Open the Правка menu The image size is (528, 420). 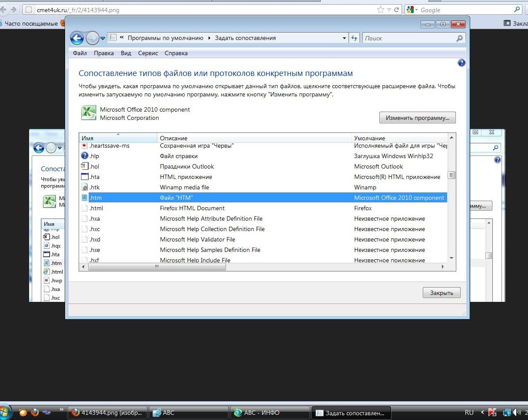coord(104,53)
